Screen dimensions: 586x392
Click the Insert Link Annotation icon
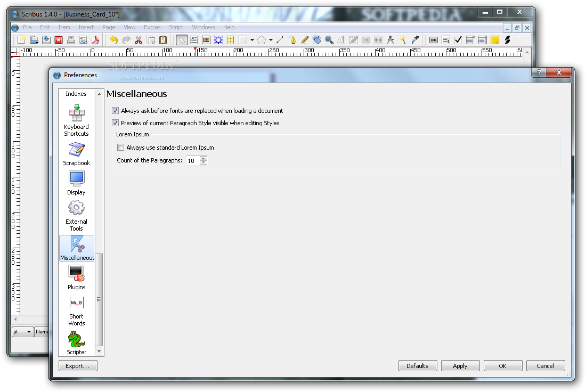click(x=507, y=40)
